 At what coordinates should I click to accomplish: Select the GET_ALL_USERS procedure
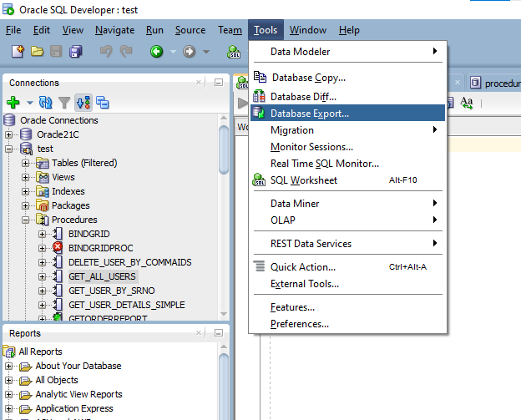102,276
